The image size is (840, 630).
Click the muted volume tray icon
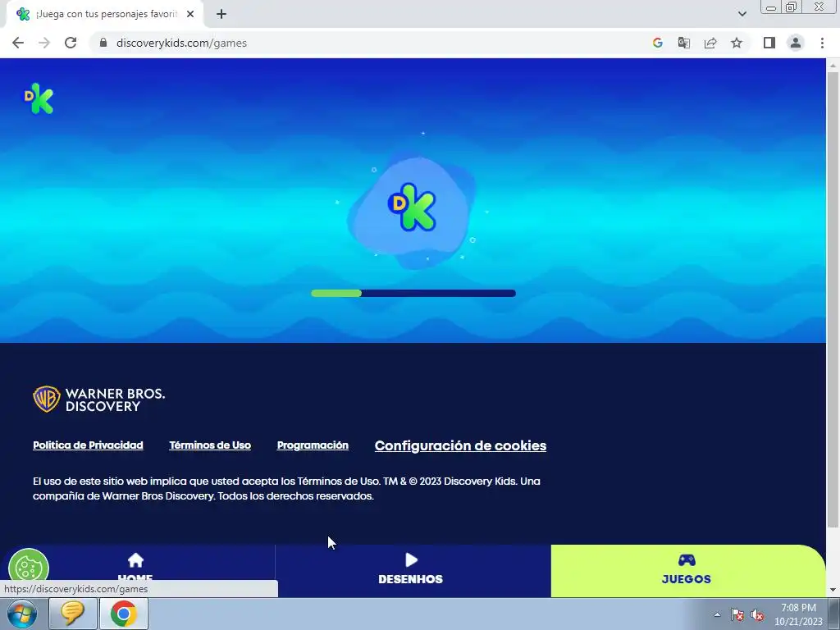point(757,615)
